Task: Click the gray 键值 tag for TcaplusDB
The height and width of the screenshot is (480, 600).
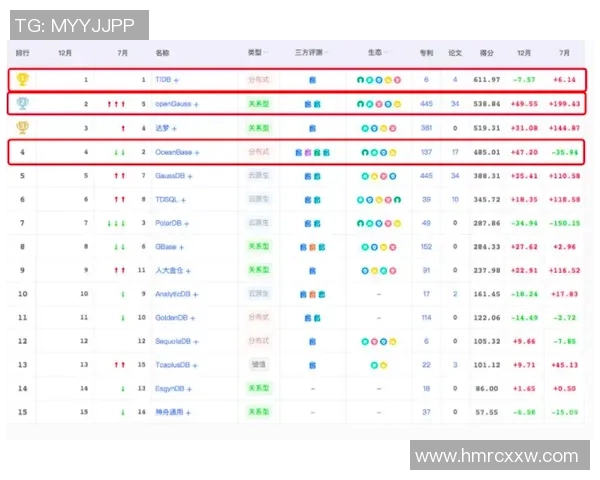Action: 258,365
